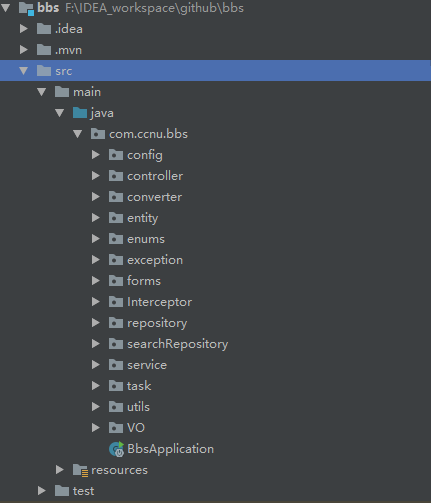
Task: Click the resources folder icon
Action: tap(80, 470)
